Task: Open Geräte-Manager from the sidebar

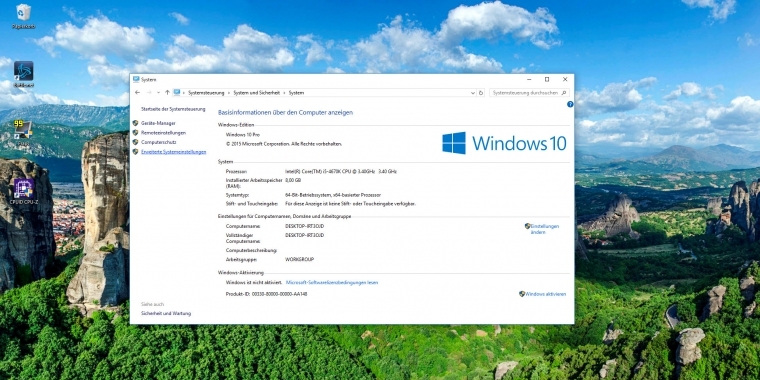Action: [x=158, y=123]
